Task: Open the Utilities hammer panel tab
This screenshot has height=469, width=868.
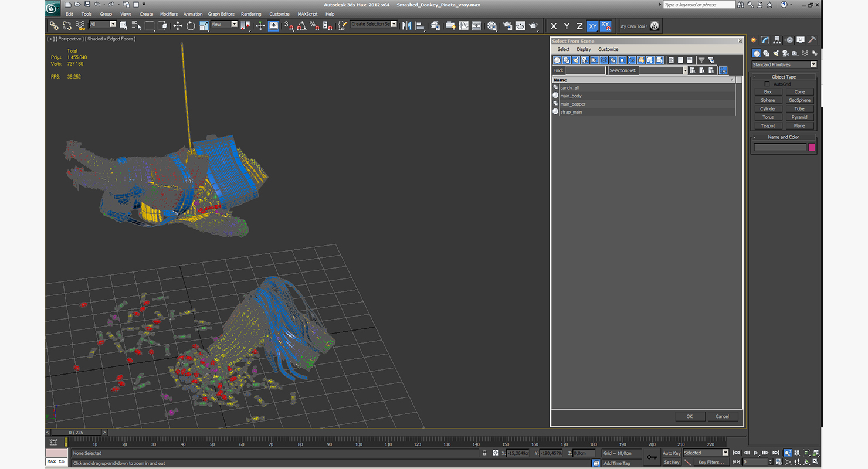Action: coord(812,40)
